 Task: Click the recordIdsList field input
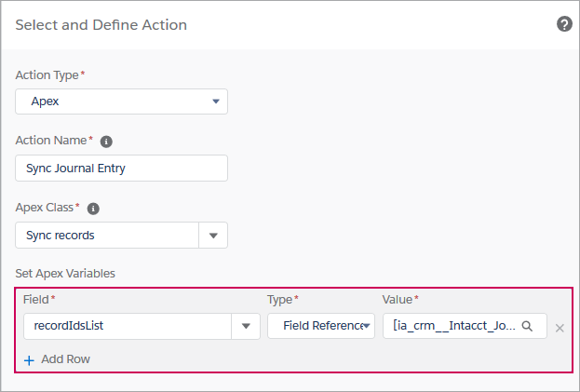pos(127,326)
